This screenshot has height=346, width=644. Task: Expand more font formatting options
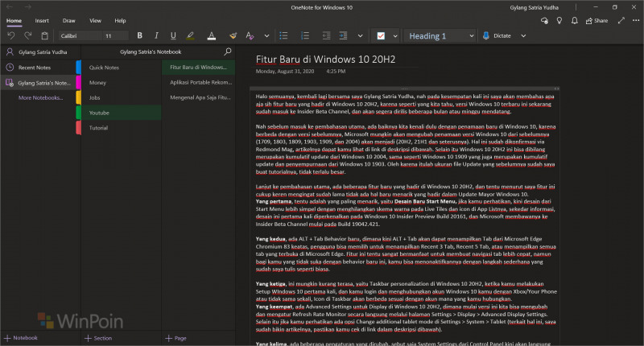[266, 35]
